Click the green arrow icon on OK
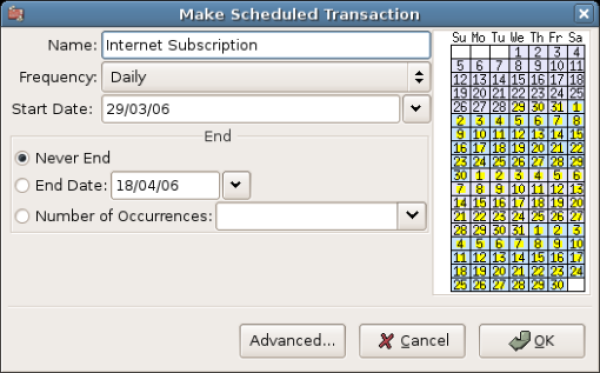The width and height of the screenshot is (600, 373). click(520, 341)
